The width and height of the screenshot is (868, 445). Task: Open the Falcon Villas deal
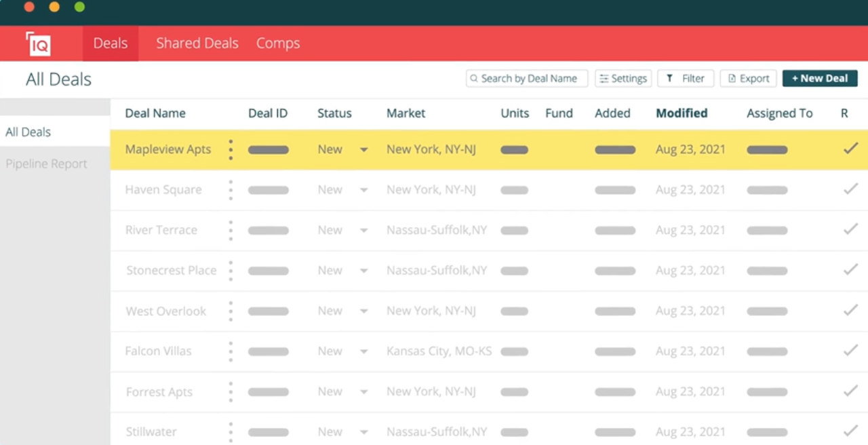point(159,351)
